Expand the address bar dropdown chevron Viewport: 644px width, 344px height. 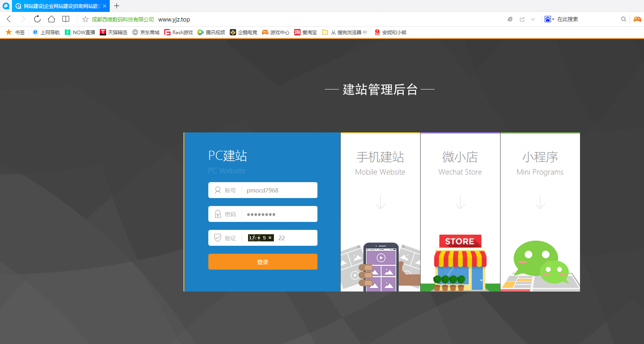[x=533, y=19]
